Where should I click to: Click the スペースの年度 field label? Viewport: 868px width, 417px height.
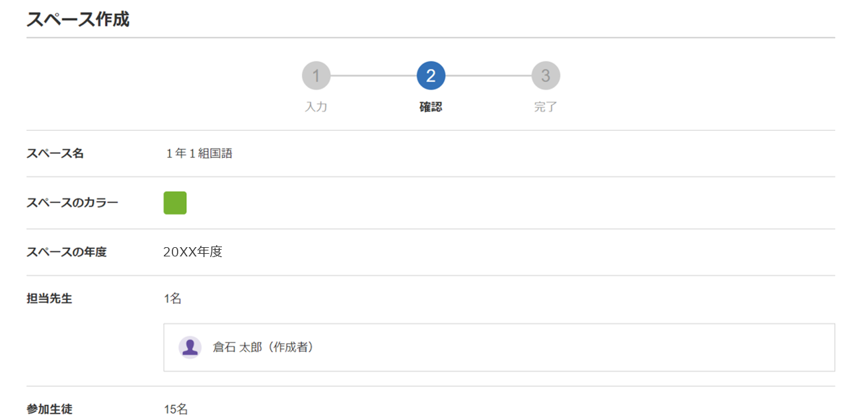(x=67, y=252)
